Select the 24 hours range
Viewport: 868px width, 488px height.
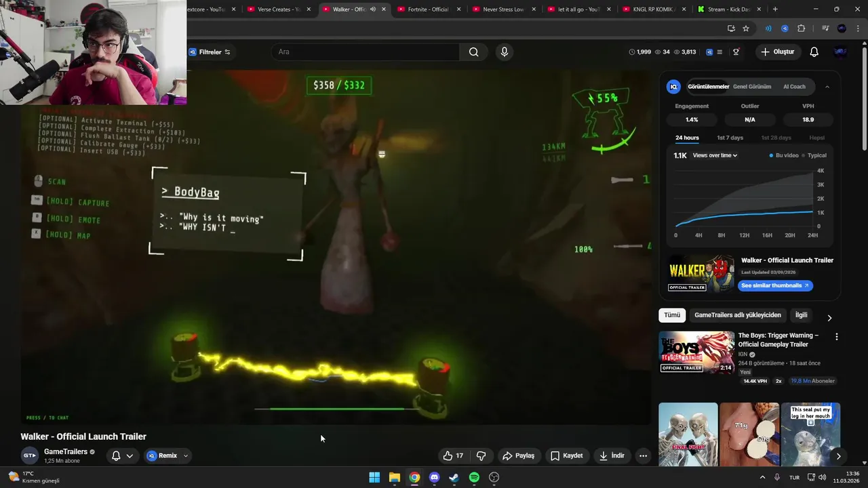pyautogui.click(x=687, y=138)
